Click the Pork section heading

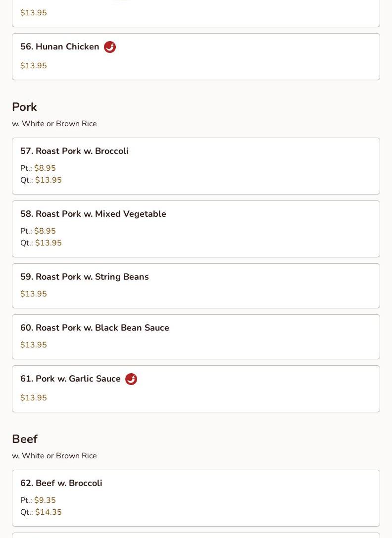24,107
